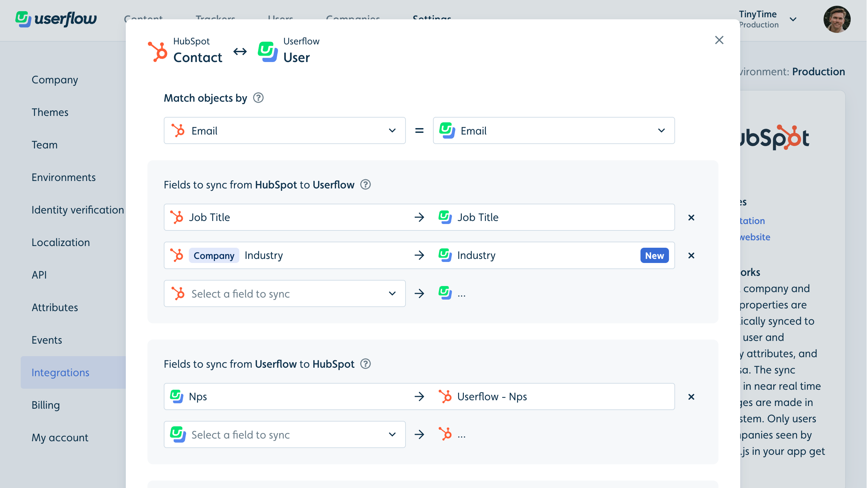
Task: Go to Team settings
Action: point(44,145)
